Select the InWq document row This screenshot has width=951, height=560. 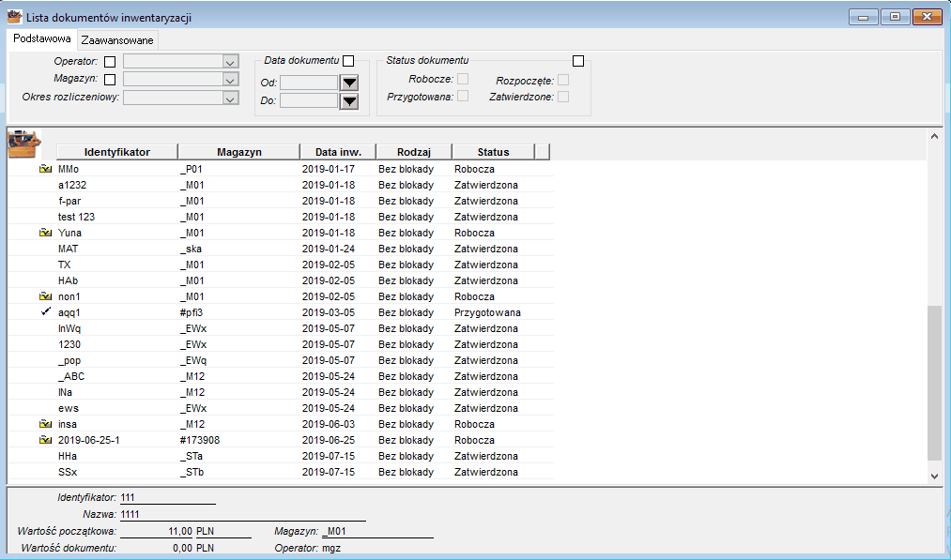pyautogui.click(x=281, y=328)
